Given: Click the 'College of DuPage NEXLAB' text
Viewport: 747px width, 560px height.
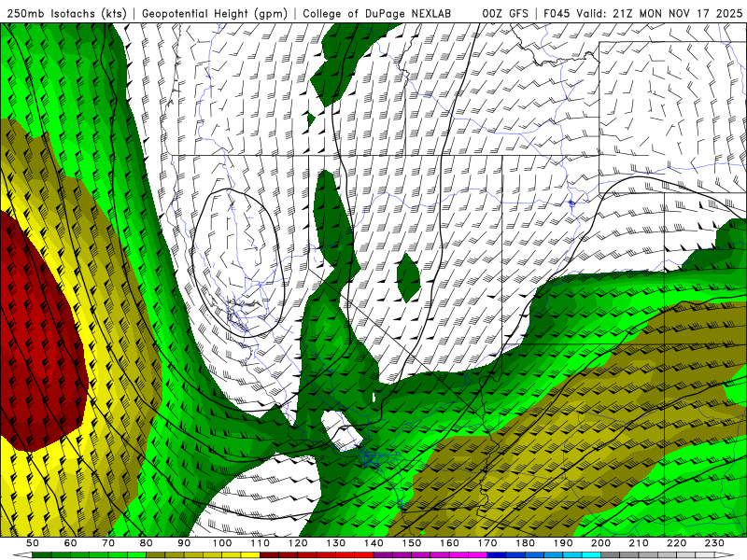Looking at the screenshot, I should (x=376, y=14).
